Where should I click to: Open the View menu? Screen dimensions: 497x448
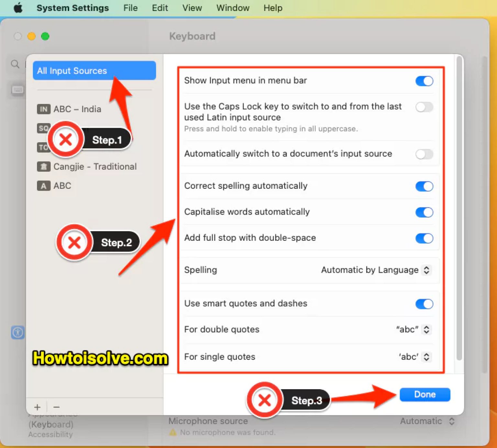[x=192, y=8]
